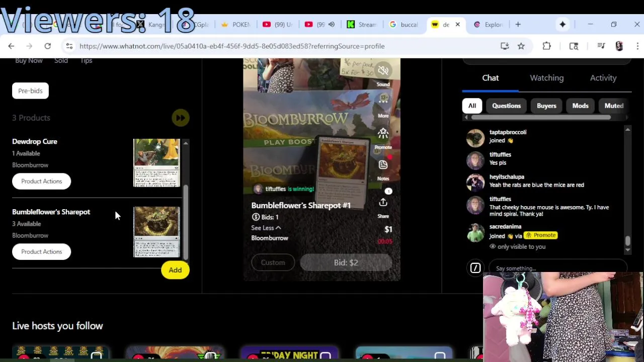This screenshot has width=644, height=362.
Task: Click sacredanima's chat avatar
Action: pos(475,232)
